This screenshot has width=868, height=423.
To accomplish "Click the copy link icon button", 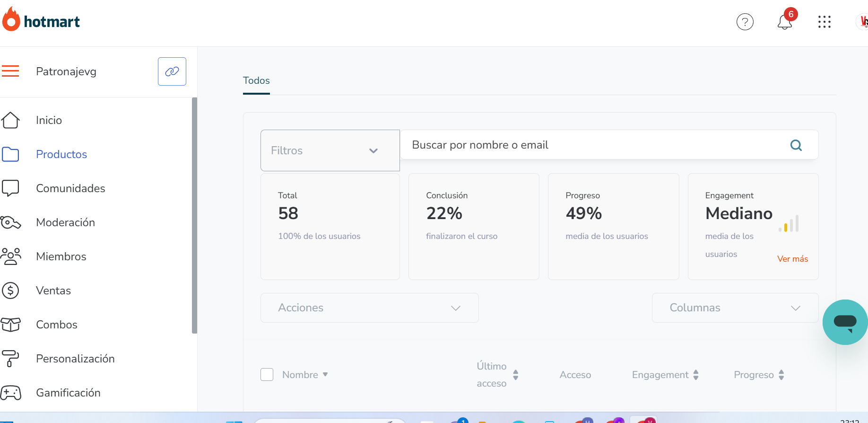I will tap(172, 71).
